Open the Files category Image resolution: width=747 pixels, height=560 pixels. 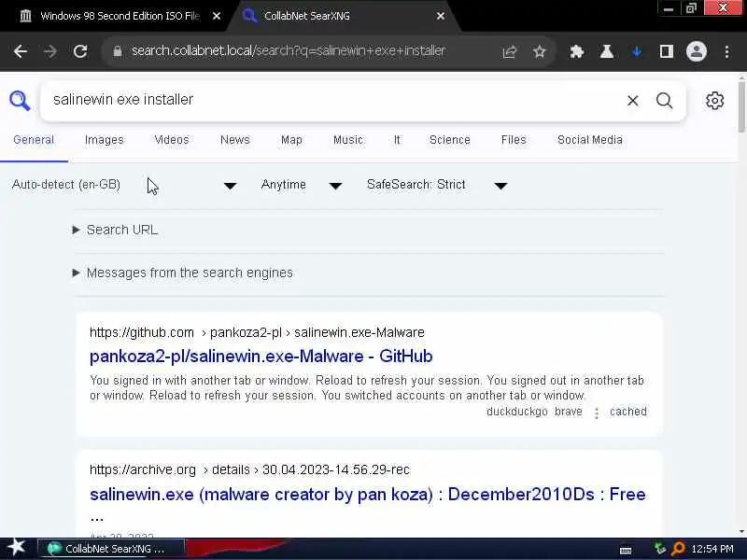514,140
